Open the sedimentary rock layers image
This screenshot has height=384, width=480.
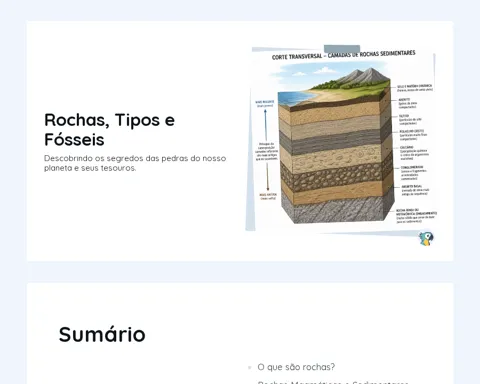pyautogui.click(x=341, y=139)
